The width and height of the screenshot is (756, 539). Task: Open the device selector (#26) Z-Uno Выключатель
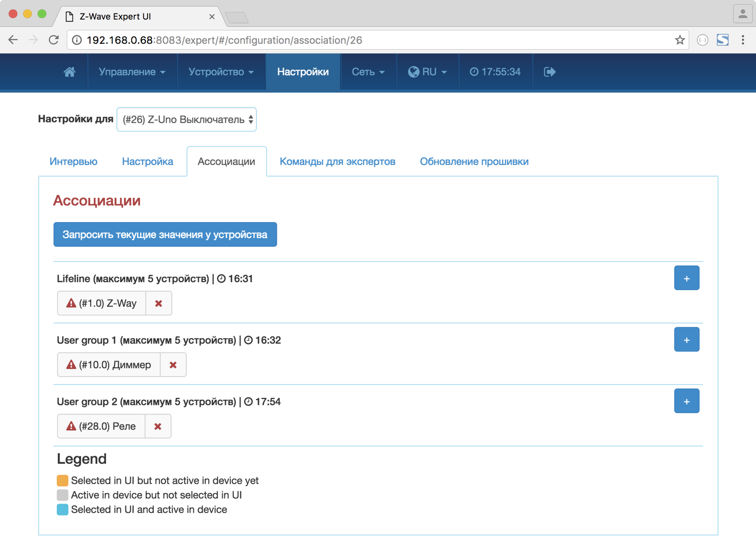click(x=187, y=119)
